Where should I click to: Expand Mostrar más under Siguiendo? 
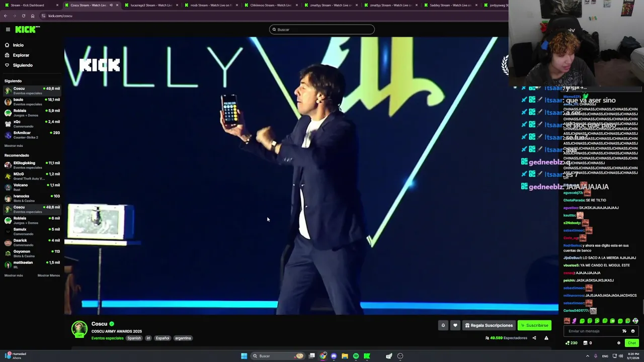click(x=14, y=146)
